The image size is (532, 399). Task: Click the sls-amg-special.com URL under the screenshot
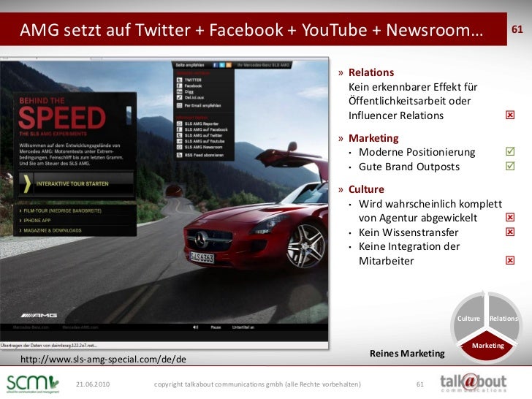coord(103,359)
